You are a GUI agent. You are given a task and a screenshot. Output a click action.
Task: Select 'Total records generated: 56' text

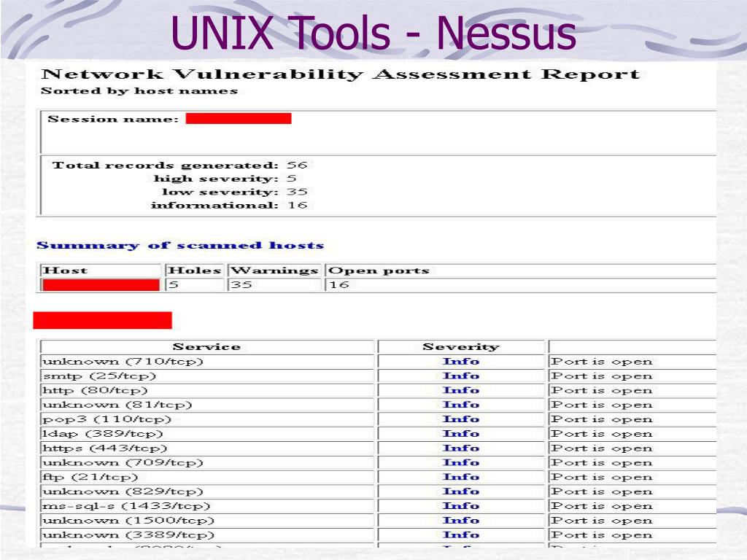point(179,166)
